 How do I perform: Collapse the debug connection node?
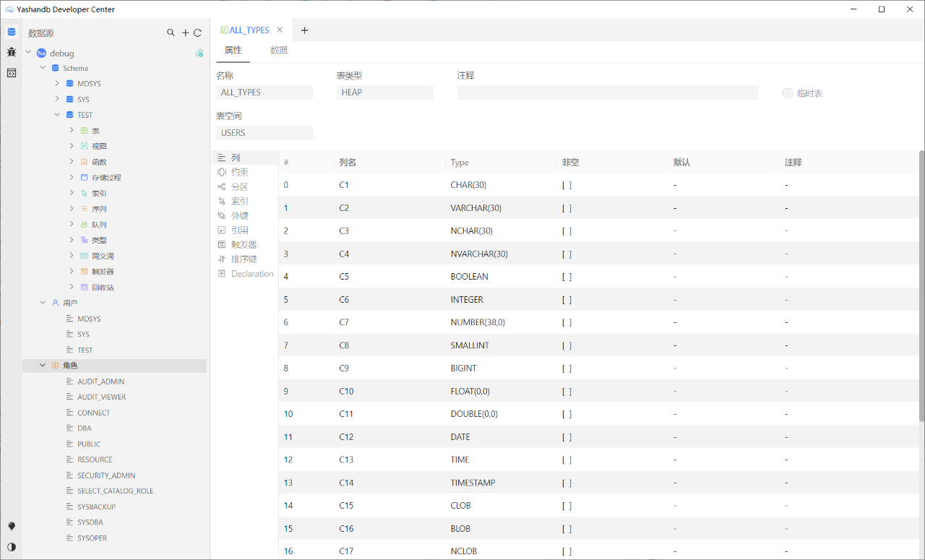pyautogui.click(x=28, y=53)
